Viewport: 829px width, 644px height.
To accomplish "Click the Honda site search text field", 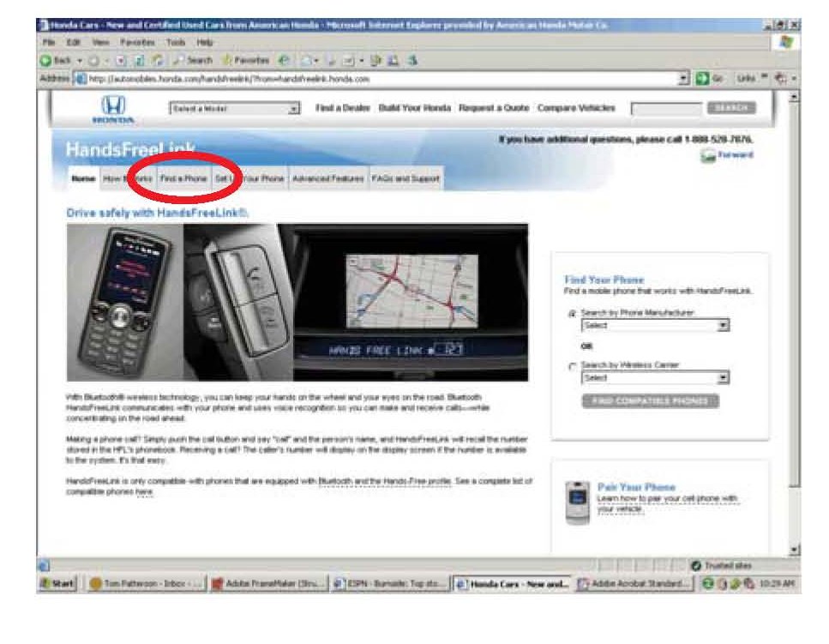I will click(x=666, y=109).
